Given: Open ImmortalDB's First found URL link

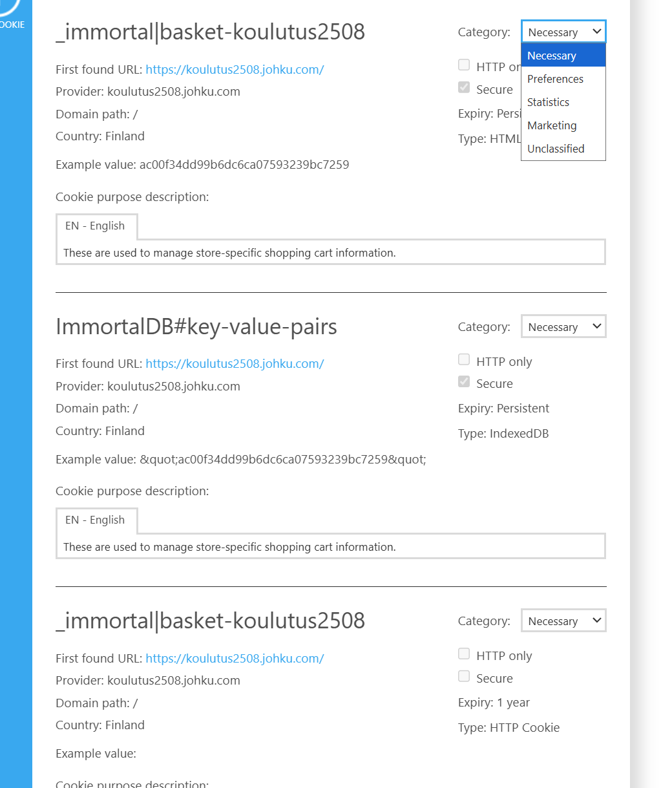Looking at the screenshot, I should (235, 363).
